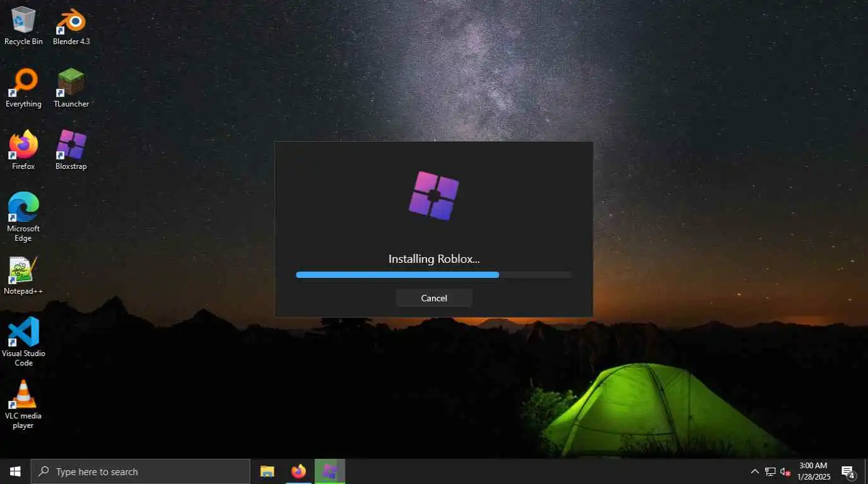Click the Installing Roblox progress bar
Viewport: 868px width, 484px height.
point(434,275)
